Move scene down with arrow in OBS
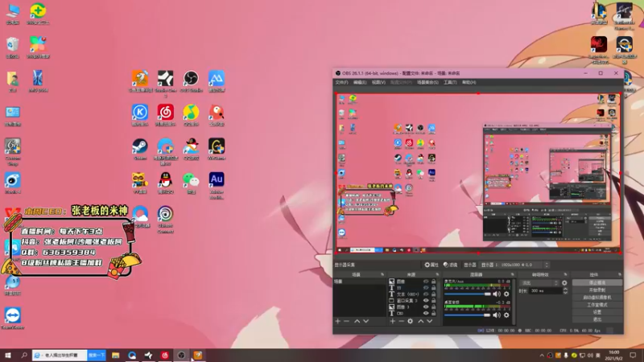 (365, 321)
